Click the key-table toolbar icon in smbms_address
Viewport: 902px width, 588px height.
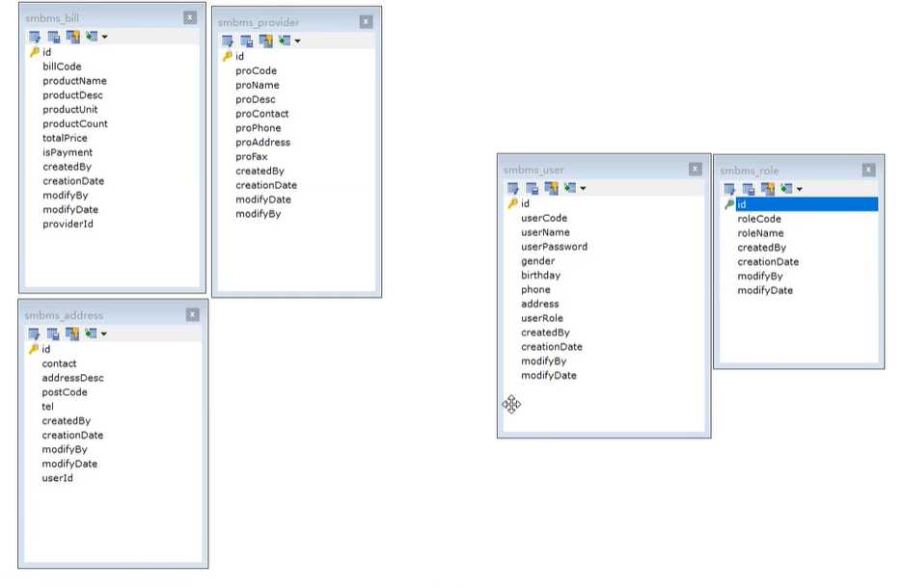(x=72, y=334)
